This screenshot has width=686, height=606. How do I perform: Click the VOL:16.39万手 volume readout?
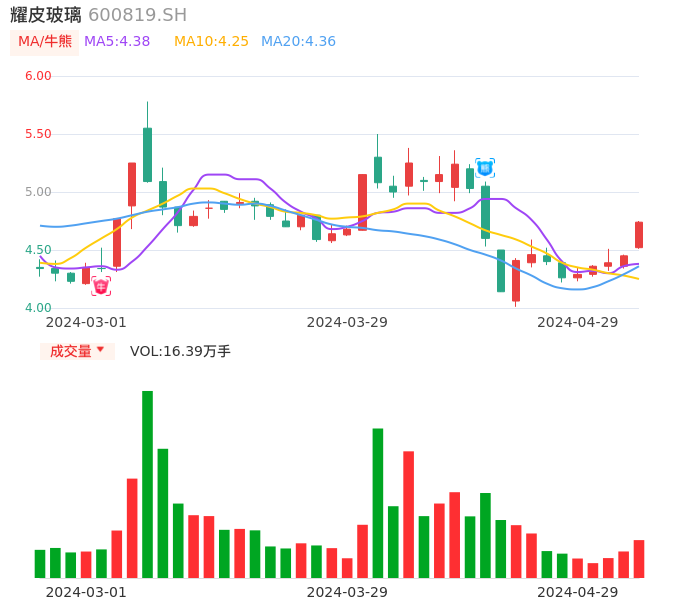point(180,351)
